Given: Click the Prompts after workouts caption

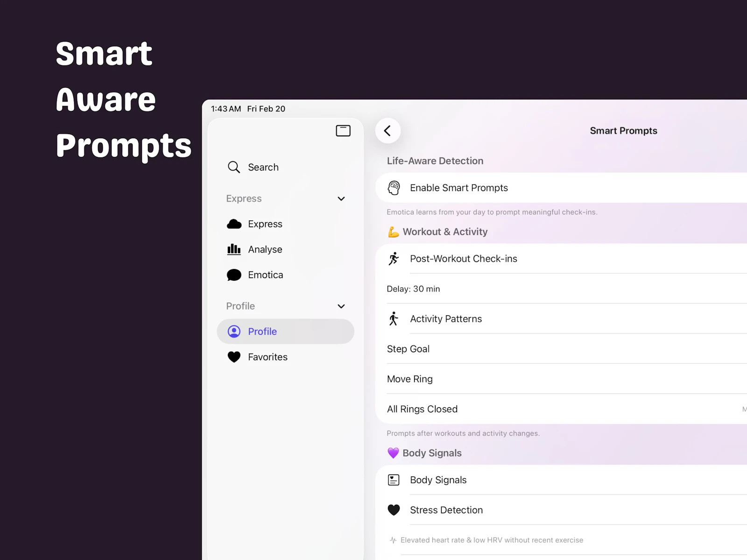Looking at the screenshot, I should point(463,433).
